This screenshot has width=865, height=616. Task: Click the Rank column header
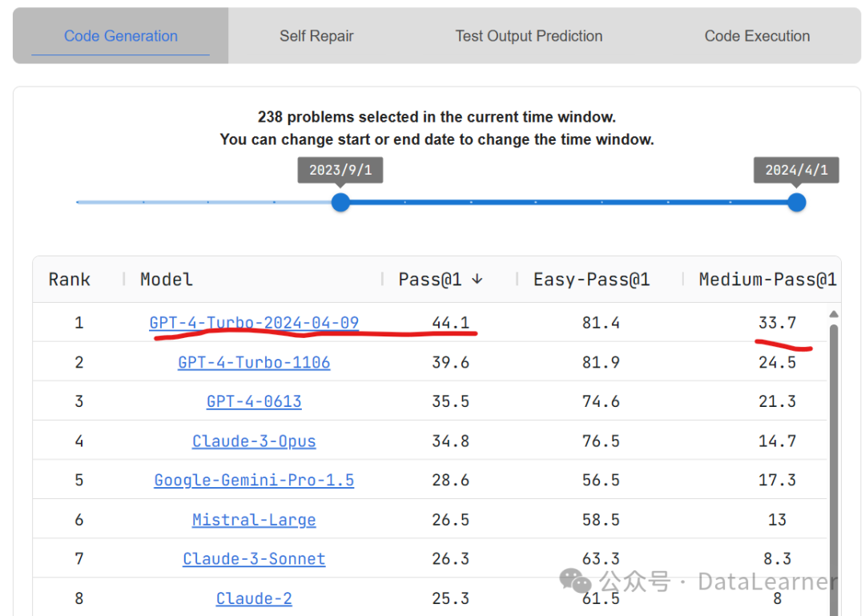[x=69, y=280]
